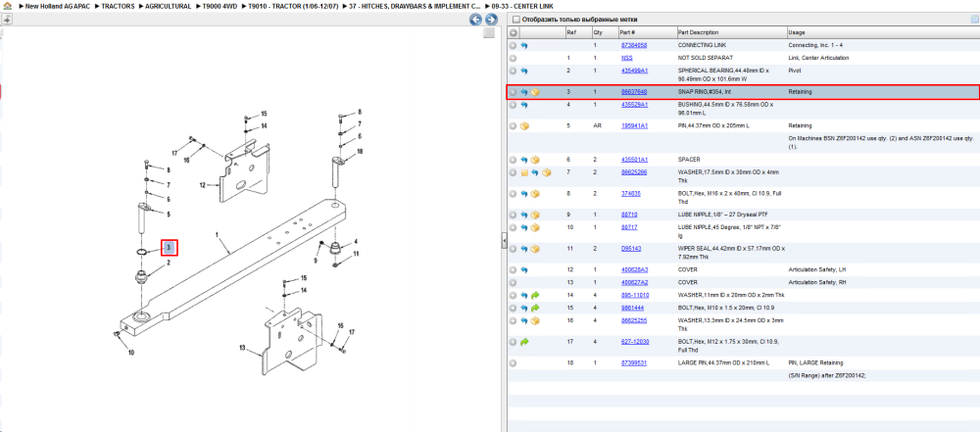Image resolution: width=980 pixels, height=432 pixels.
Task: Click the box icon on the SNAP RING row
Action: pos(536,92)
